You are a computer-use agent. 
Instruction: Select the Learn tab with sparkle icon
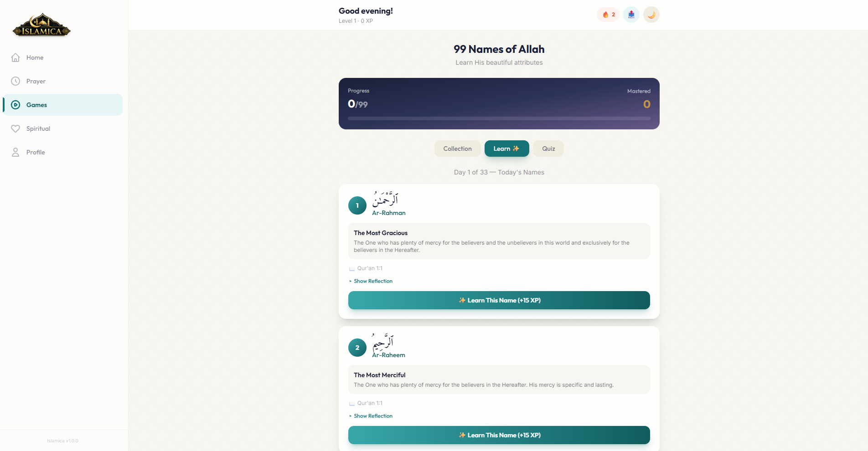click(506, 149)
